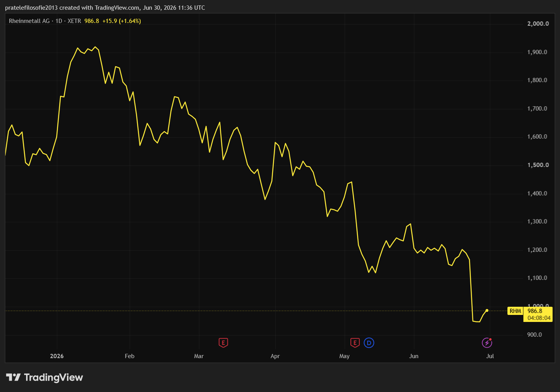Image resolution: width=560 pixels, height=392 pixels.
Task: Click the Feb label on the time axis
Action: 130,356
